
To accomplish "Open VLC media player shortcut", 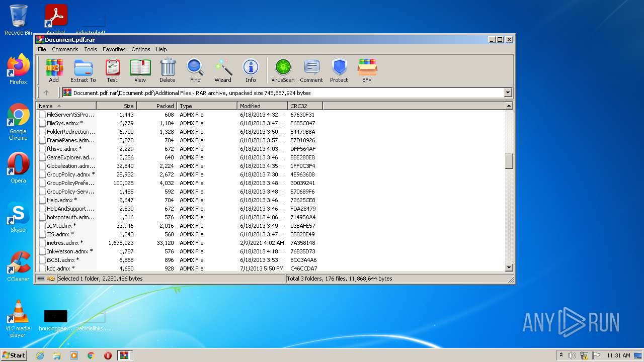I will [18, 319].
